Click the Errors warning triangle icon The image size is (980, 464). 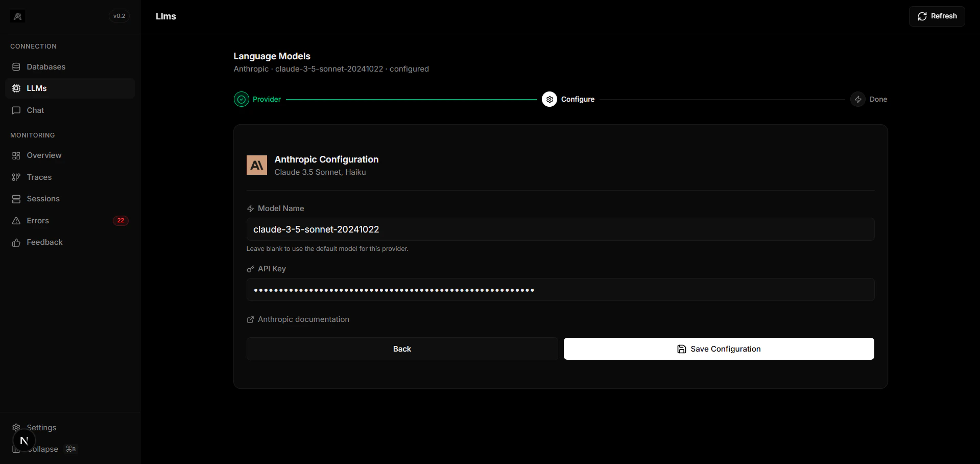click(x=16, y=221)
